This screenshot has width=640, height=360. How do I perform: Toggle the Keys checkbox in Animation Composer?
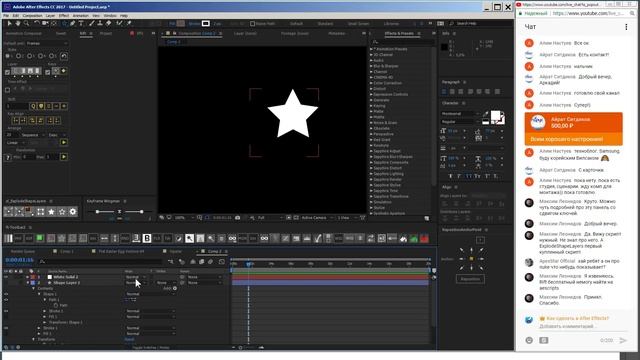pos(48,72)
